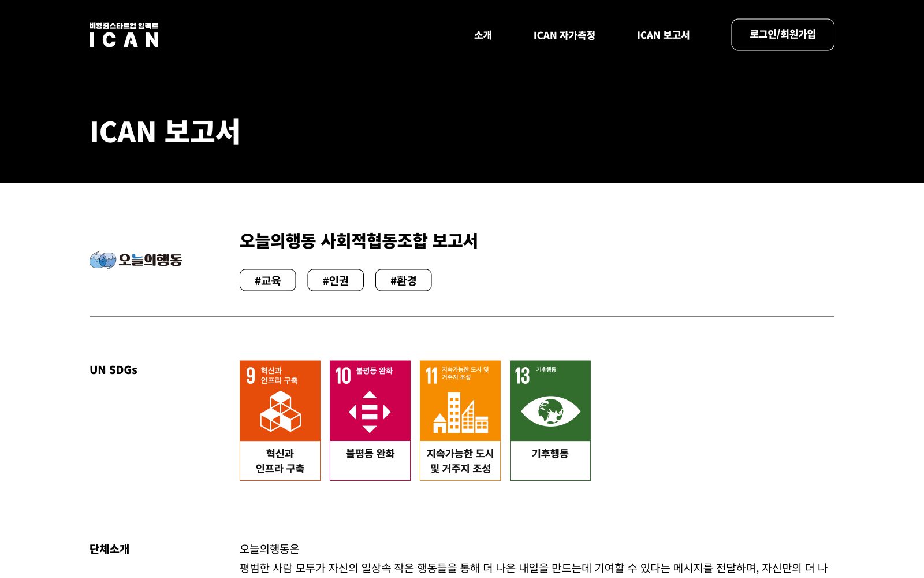Viewport: 924px width, 578px height.
Task: Select the #인권 tag
Action: click(336, 280)
